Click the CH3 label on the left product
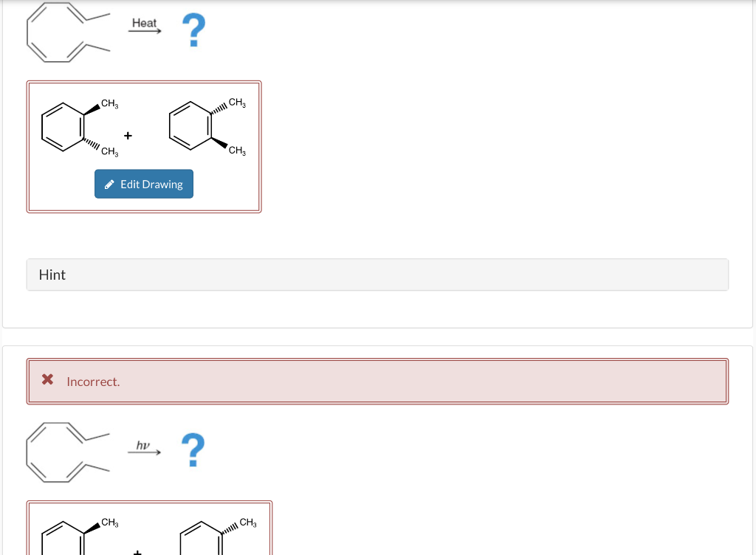The height and width of the screenshot is (555, 756). click(x=109, y=103)
